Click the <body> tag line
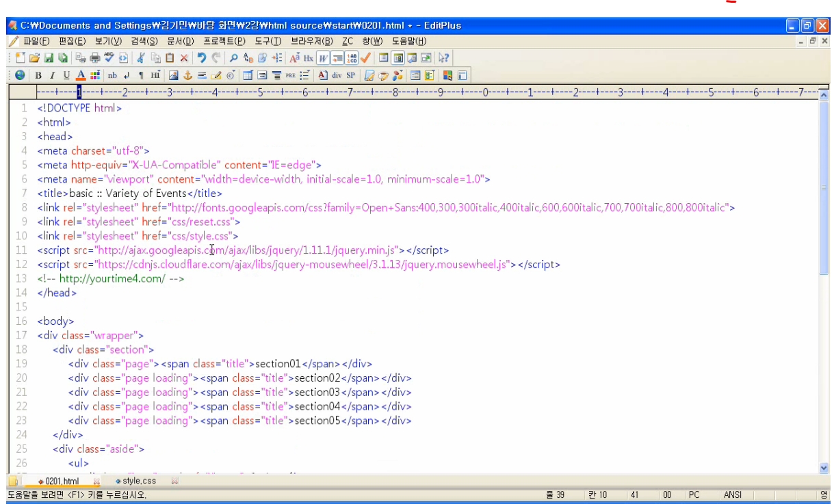 (55, 321)
